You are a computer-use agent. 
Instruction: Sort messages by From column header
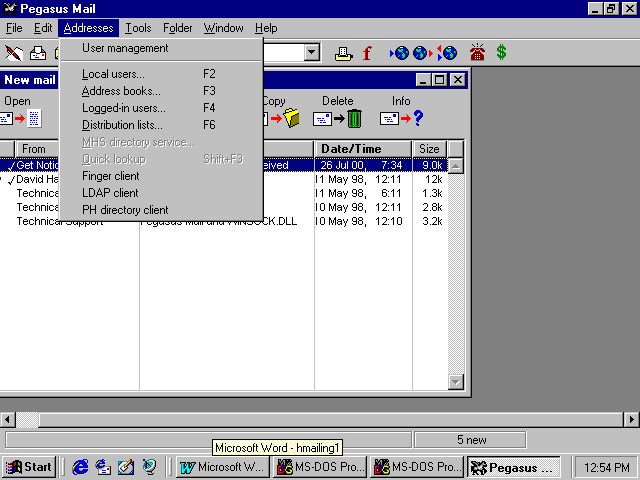tap(37, 149)
